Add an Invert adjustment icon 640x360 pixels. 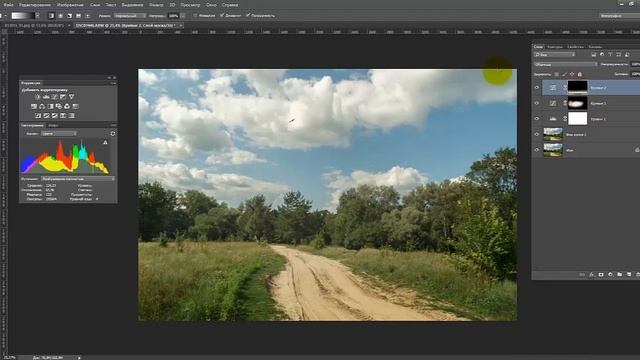(38, 116)
